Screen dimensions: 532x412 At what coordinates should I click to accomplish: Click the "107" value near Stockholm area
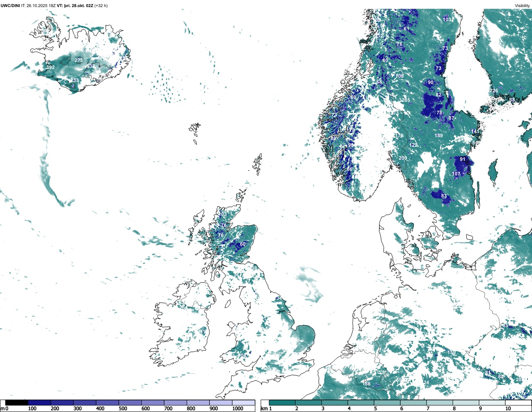[x=456, y=174]
